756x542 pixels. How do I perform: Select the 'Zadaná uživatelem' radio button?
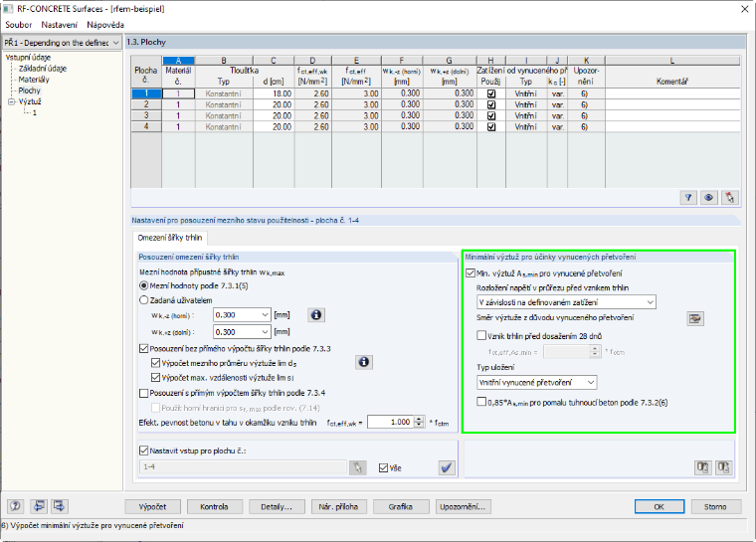click(x=143, y=300)
